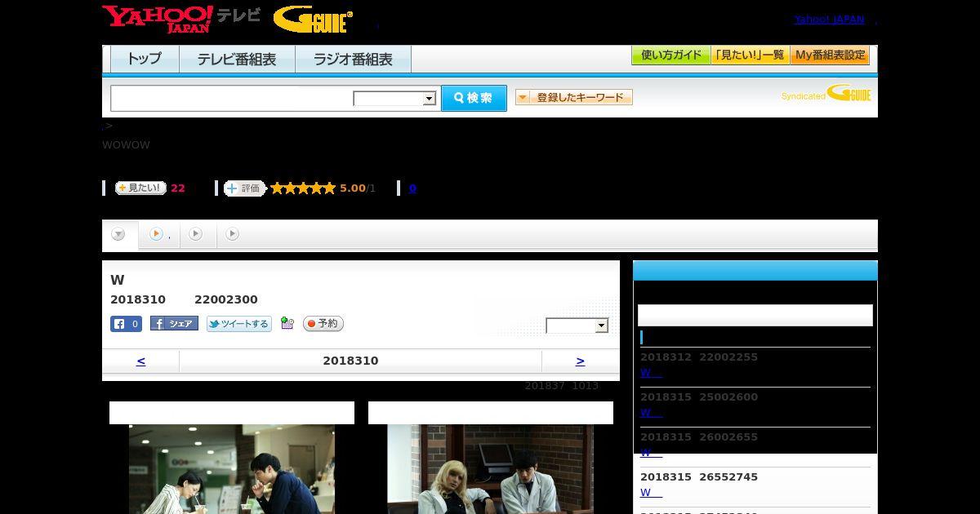Open the テレビ番組表 tab
The image size is (980, 514).
pos(237,60)
